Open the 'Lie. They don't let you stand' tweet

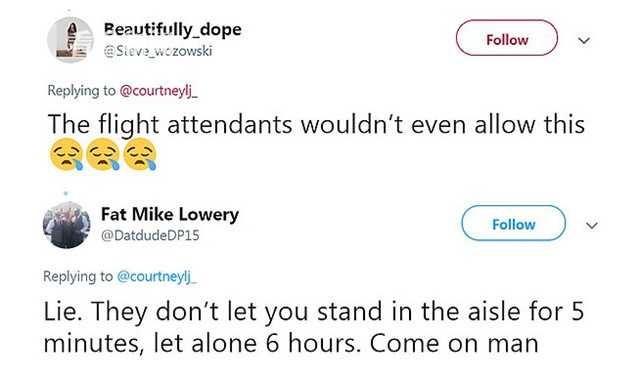[x=313, y=327]
